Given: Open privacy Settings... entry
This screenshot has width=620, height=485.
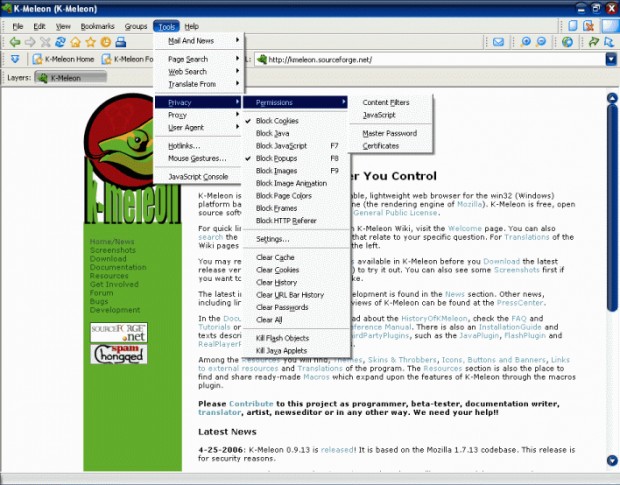Looking at the screenshot, I should (x=297, y=239).
